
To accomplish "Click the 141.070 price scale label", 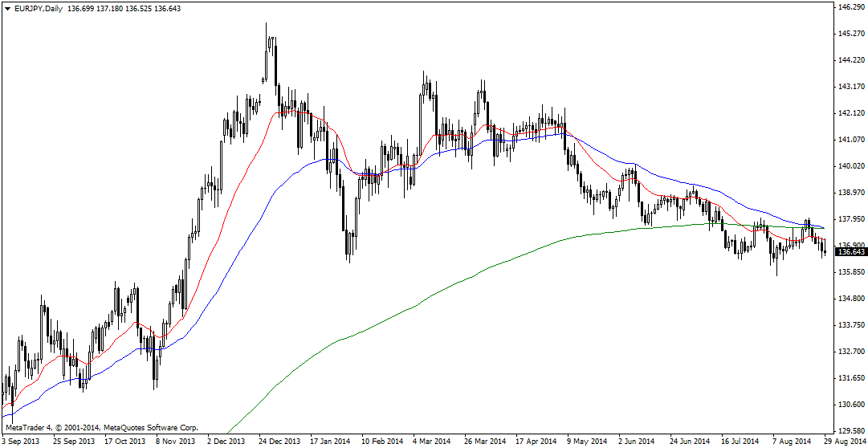I will click(850, 140).
